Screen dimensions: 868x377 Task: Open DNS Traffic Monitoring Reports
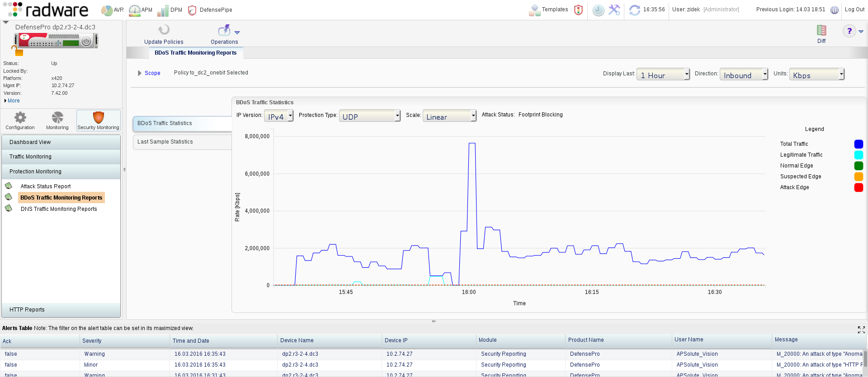[x=59, y=209]
